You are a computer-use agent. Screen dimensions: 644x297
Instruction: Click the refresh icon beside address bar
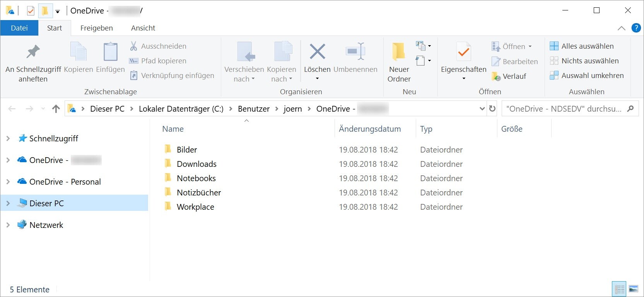tap(492, 109)
